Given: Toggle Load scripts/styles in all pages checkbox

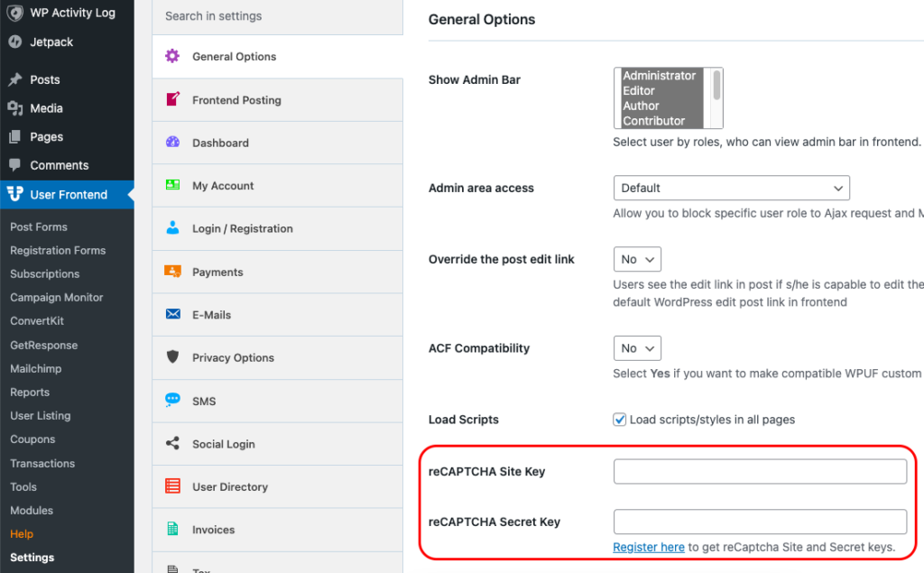Looking at the screenshot, I should pos(619,420).
